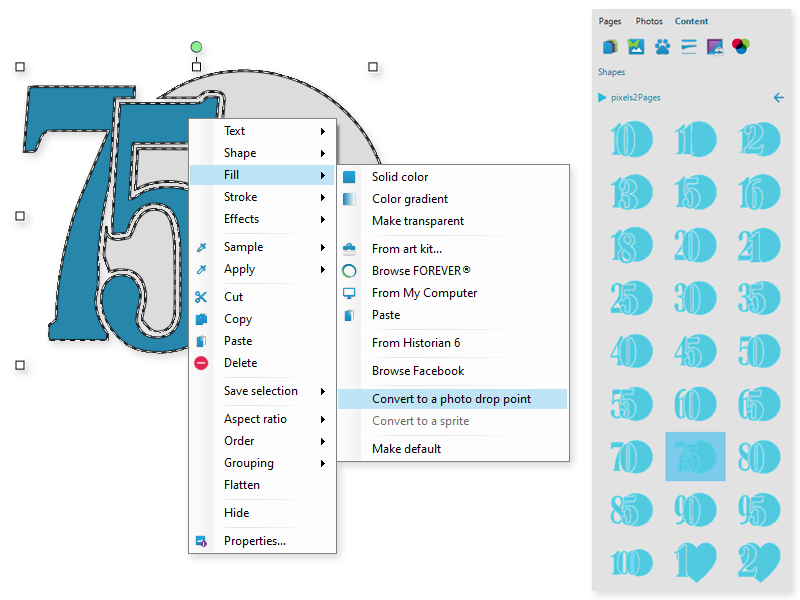Expand the Aspect ratio submenu

coord(262,419)
